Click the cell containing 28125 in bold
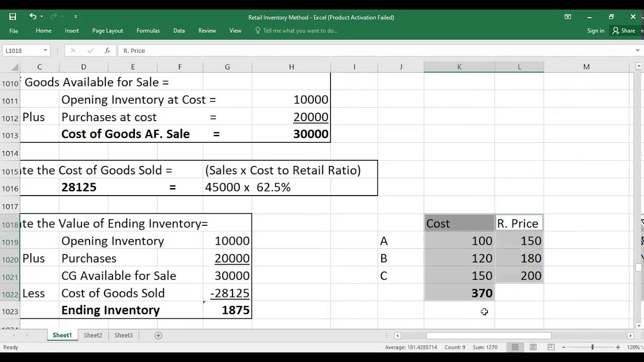 [x=78, y=188]
